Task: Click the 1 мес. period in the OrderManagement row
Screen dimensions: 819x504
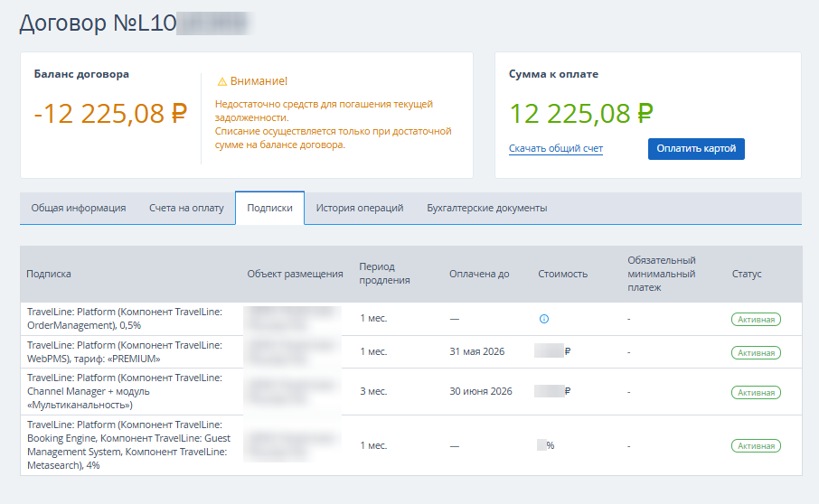Action: click(373, 318)
